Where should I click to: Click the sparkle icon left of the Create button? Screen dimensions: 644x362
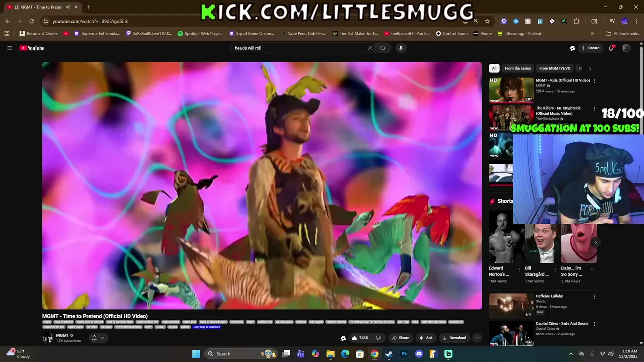(x=572, y=48)
